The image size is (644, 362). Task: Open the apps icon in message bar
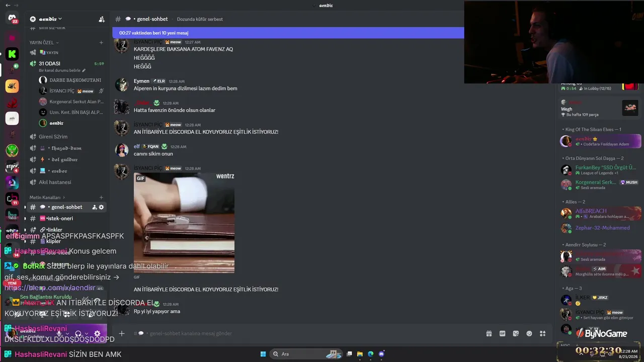point(542,333)
